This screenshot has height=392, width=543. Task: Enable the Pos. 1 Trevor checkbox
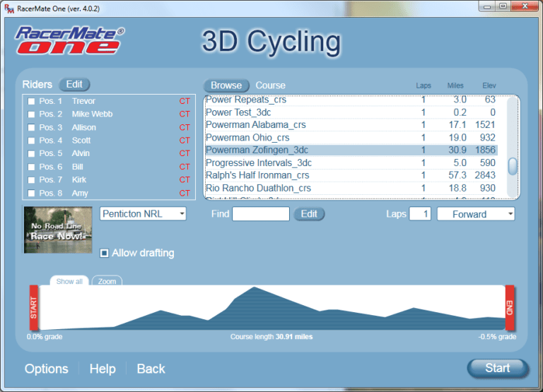[31, 102]
